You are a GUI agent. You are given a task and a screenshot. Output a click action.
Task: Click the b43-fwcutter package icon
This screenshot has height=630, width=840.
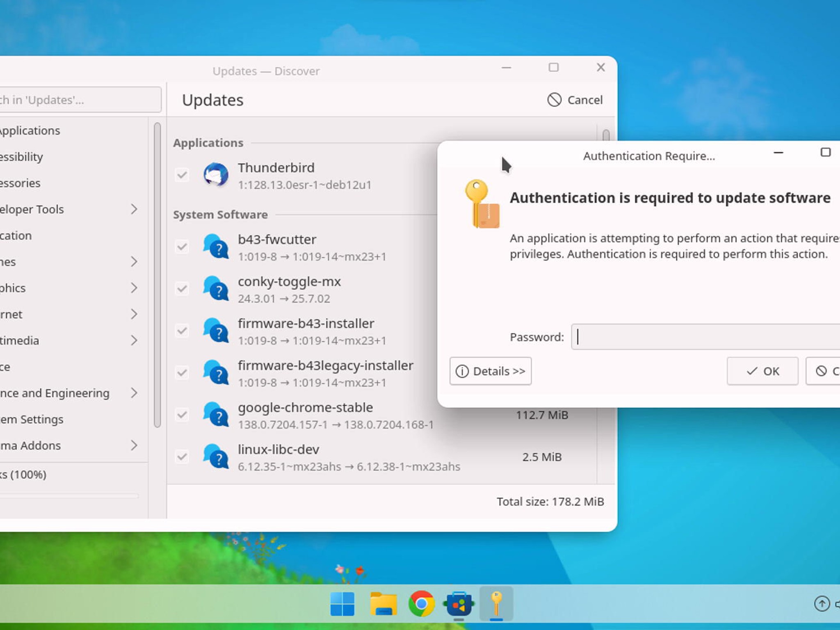point(217,247)
